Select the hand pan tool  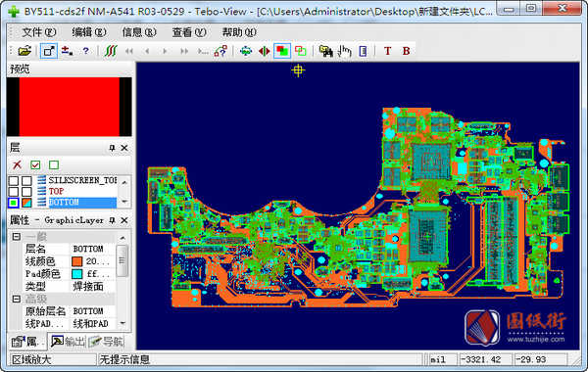[344, 51]
